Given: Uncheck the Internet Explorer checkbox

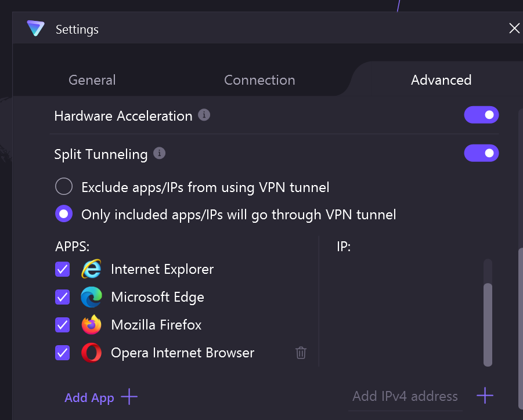Looking at the screenshot, I should point(63,269).
